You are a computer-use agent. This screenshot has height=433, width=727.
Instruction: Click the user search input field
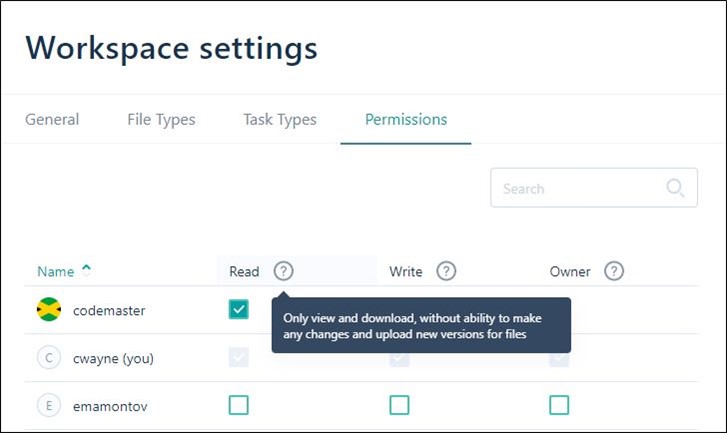pos(575,188)
